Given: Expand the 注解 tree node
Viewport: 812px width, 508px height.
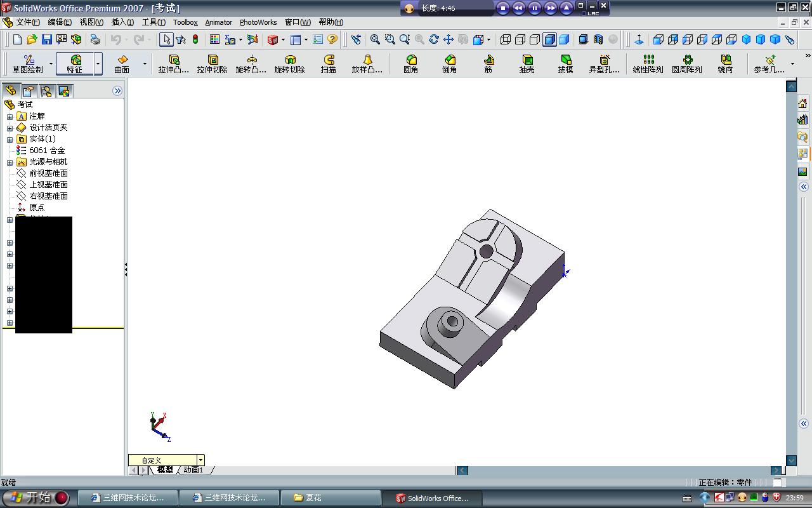Looking at the screenshot, I should coord(10,116).
